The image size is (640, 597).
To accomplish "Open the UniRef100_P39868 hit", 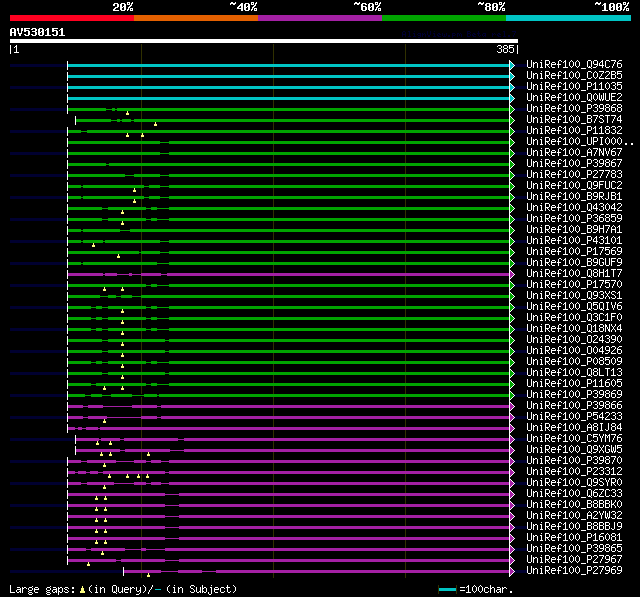I will point(573,109).
